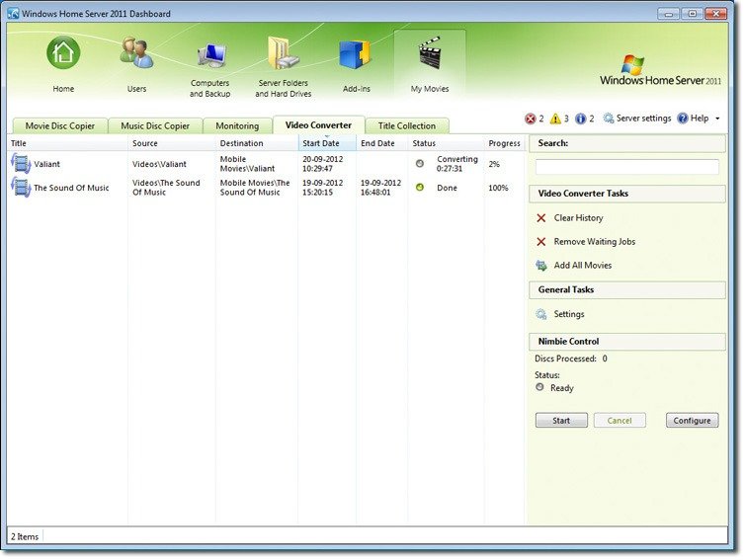The width and height of the screenshot is (744, 560).
Task: Click the yellow warning alerts icon
Action: click(x=555, y=119)
